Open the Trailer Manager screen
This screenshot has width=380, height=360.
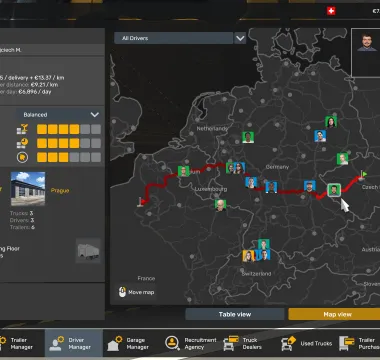(x=16, y=343)
